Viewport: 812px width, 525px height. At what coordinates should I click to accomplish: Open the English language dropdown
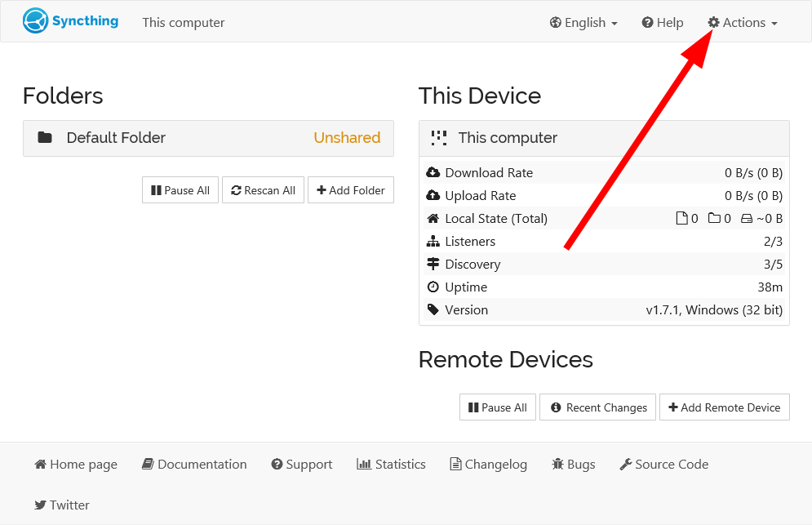[x=584, y=23]
